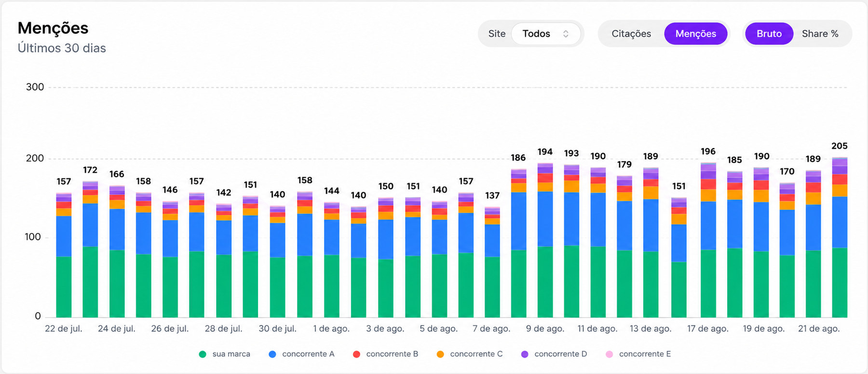Click the Últimos 30 dias subtitle
Image resolution: width=868 pixels, height=374 pixels.
[62, 48]
